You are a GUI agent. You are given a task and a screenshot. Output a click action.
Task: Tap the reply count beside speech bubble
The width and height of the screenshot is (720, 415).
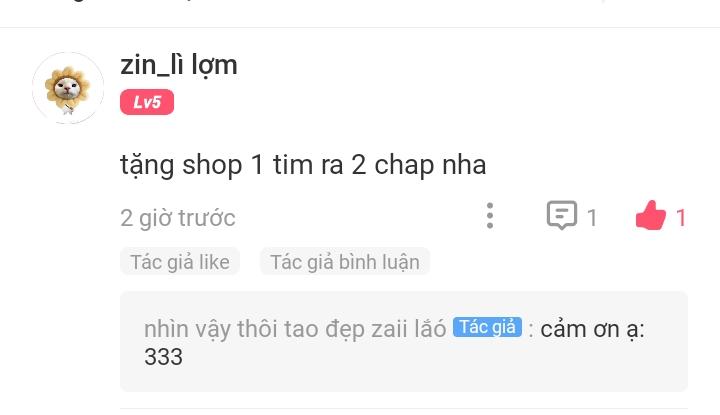[592, 218]
